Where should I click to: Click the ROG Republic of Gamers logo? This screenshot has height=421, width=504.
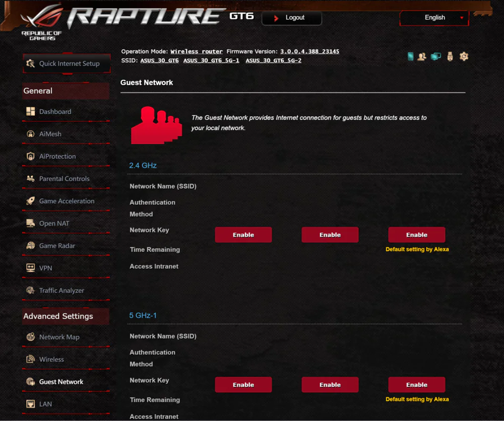pyautogui.click(x=42, y=23)
